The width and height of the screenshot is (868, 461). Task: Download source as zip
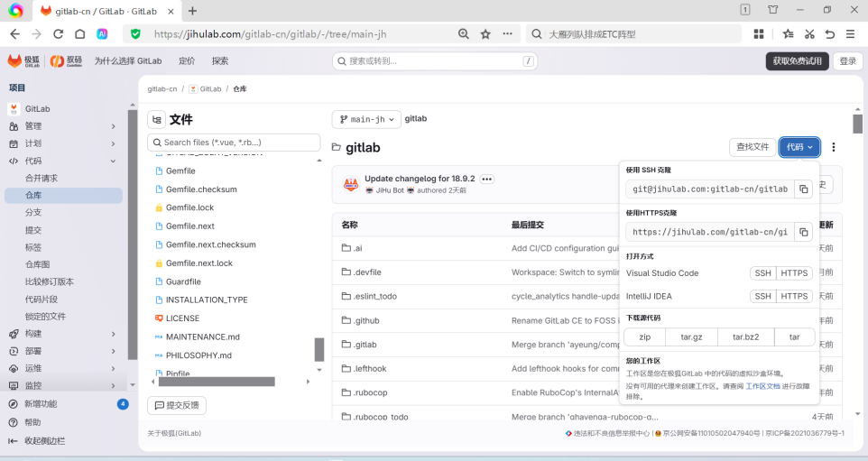click(x=645, y=337)
